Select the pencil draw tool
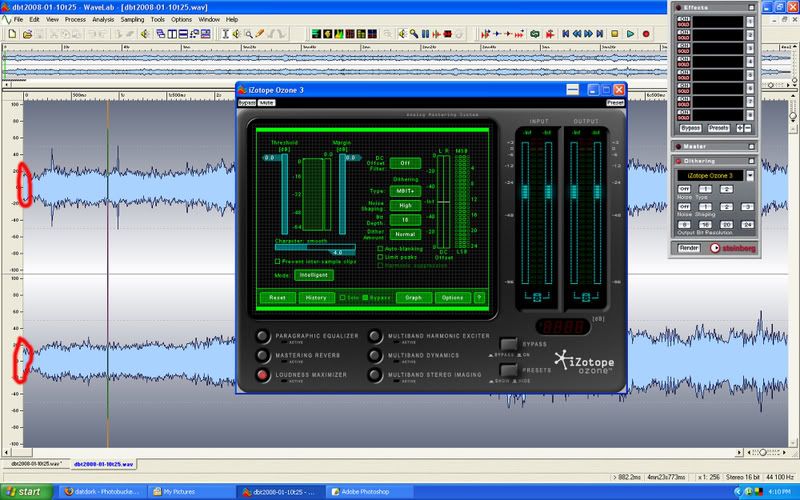This screenshot has height=500, width=800. point(260,34)
